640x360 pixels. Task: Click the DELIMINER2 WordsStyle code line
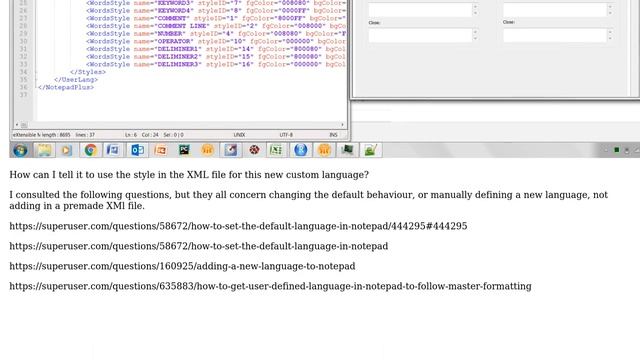click(x=216, y=57)
